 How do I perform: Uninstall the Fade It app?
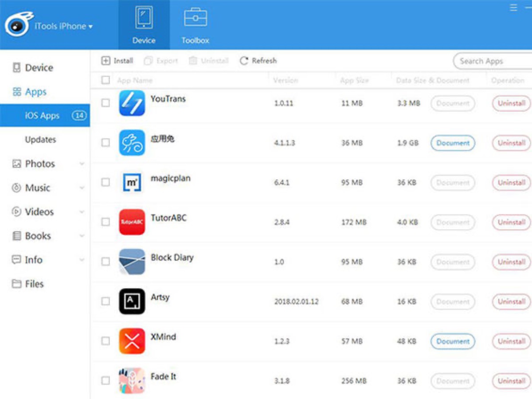pyautogui.click(x=512, y=381)
